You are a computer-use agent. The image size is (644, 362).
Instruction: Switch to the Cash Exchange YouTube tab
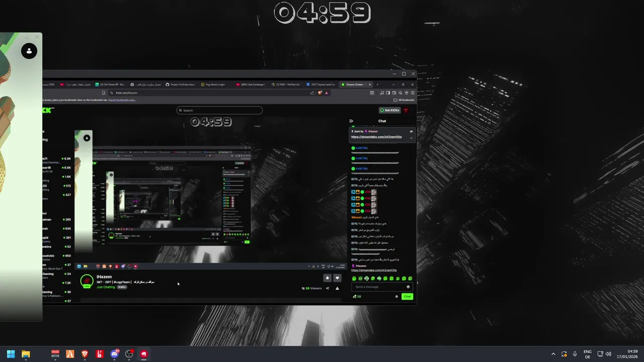click(x=250, y=84)
